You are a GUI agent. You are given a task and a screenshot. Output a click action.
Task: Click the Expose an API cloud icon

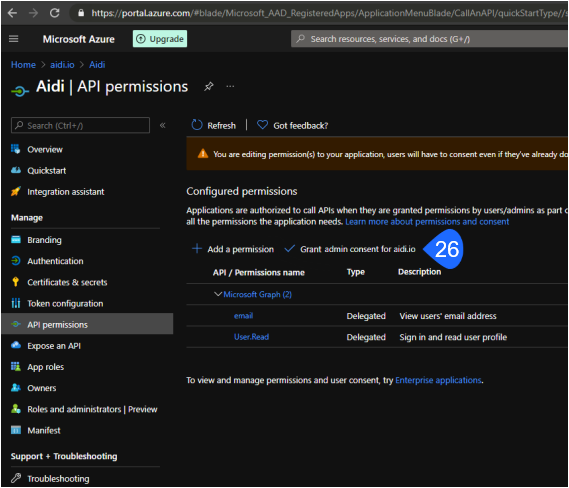16,345
